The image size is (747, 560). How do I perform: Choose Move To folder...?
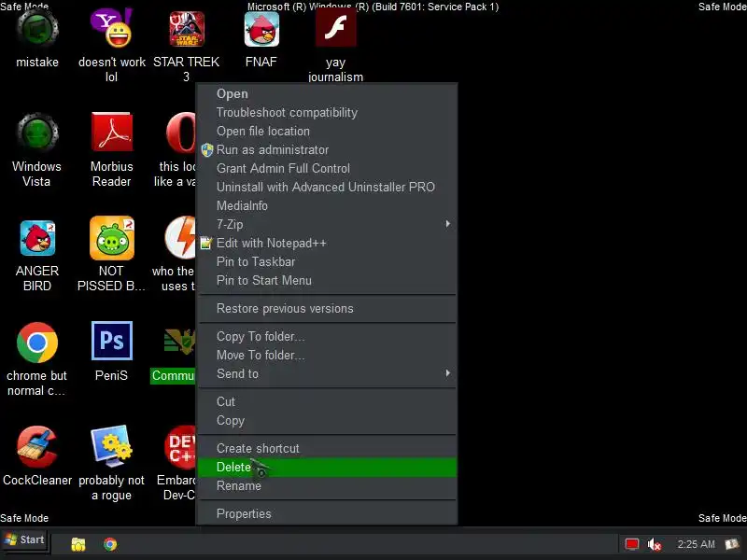point(327,356)
